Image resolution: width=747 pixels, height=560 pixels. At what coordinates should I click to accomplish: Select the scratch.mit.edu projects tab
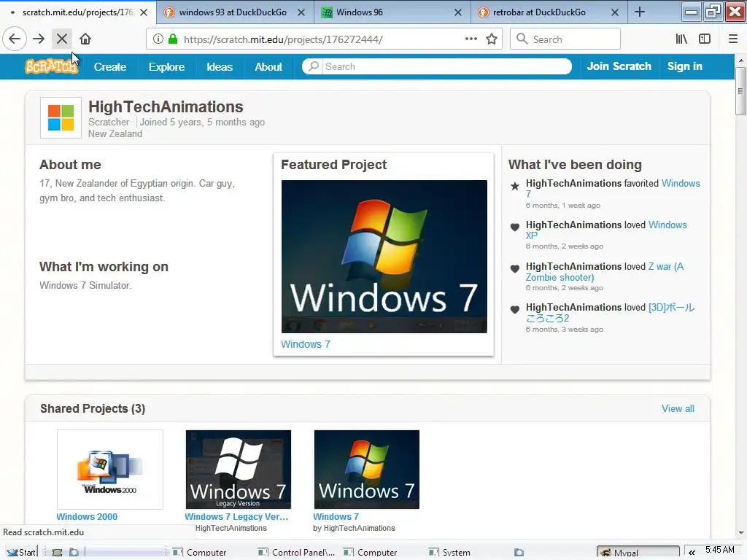click(77, 12)
